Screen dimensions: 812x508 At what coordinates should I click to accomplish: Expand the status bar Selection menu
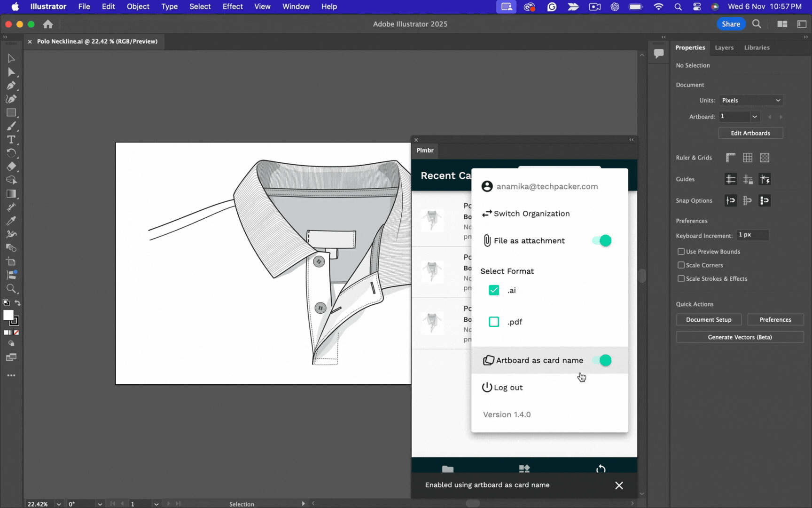pos(303,504)
